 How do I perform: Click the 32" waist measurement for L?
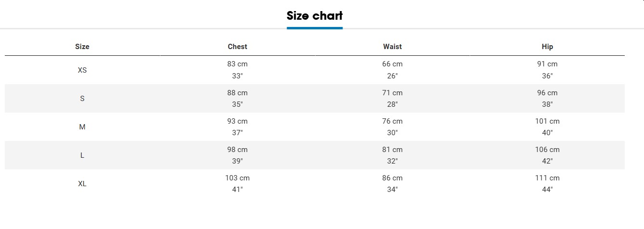[x=393, y=161]
